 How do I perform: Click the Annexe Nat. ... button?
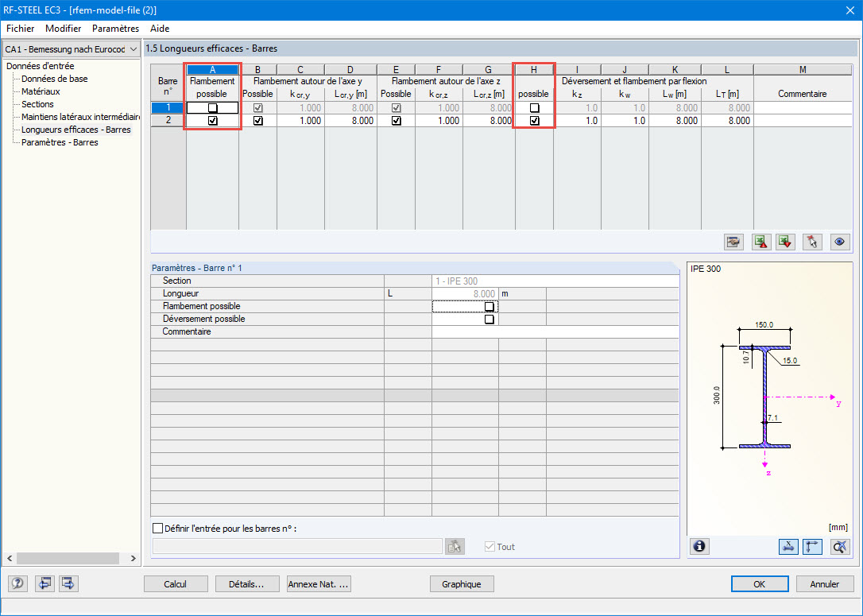pyautogui.click(x=319, y=584)
